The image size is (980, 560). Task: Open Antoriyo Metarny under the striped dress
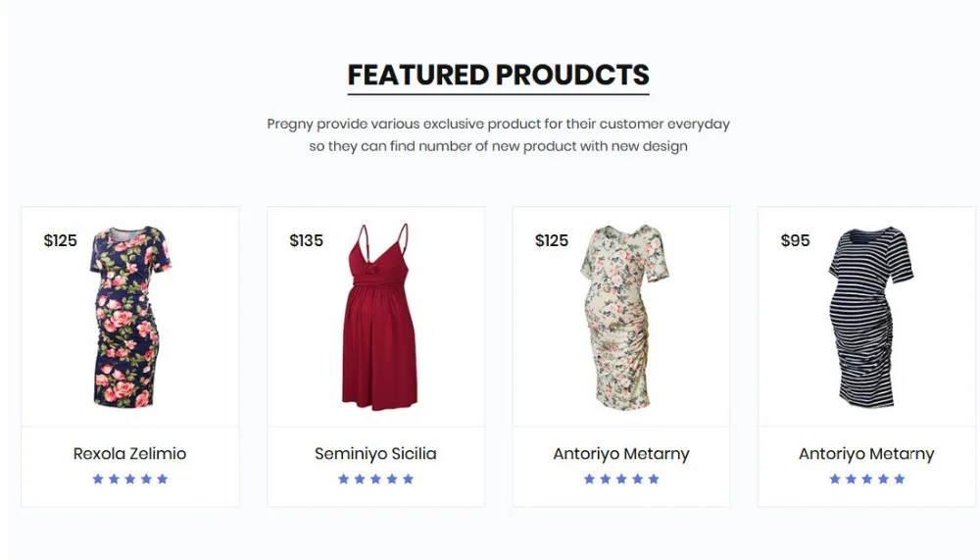[866, 454]
